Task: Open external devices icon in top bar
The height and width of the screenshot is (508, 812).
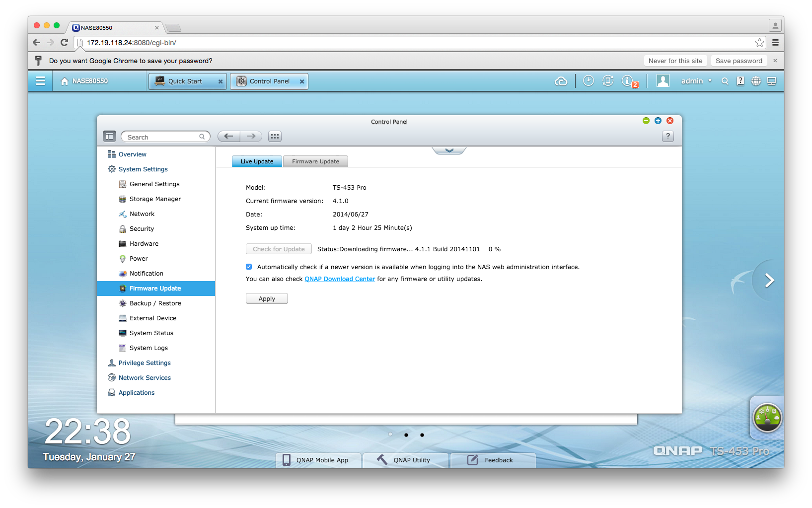Action: click(607, 80)
